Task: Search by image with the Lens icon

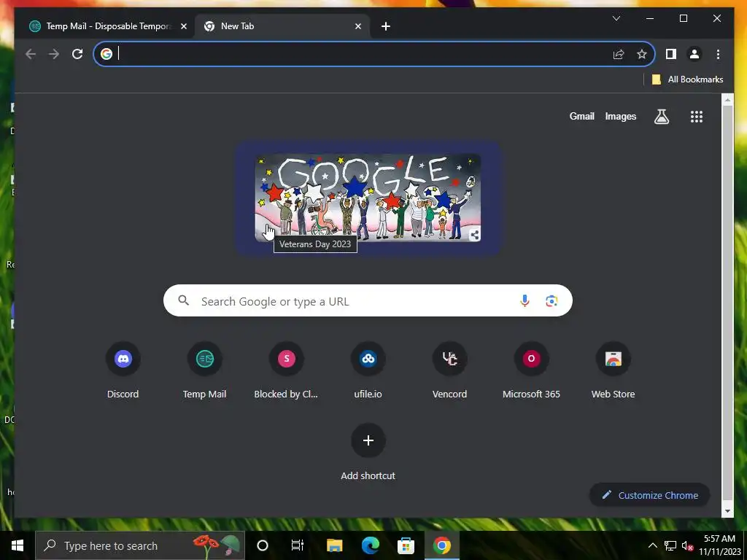Action: (551, 300)
